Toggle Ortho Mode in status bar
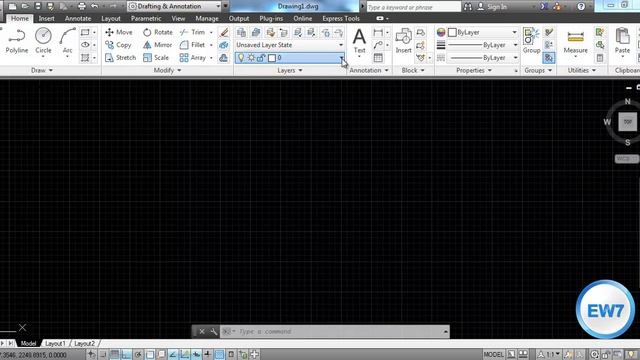The height and width of the screenshot is (360, 640). point(126,354)
